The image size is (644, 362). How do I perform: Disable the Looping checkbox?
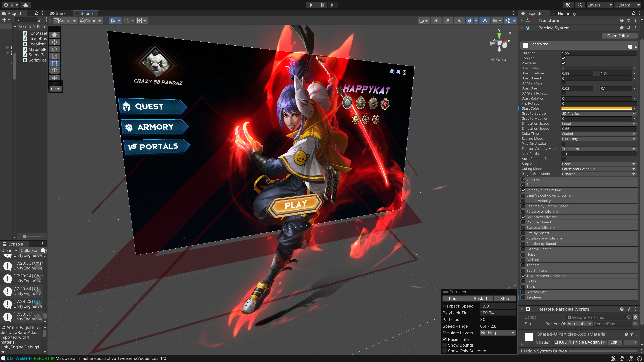(x=563, y=58)
